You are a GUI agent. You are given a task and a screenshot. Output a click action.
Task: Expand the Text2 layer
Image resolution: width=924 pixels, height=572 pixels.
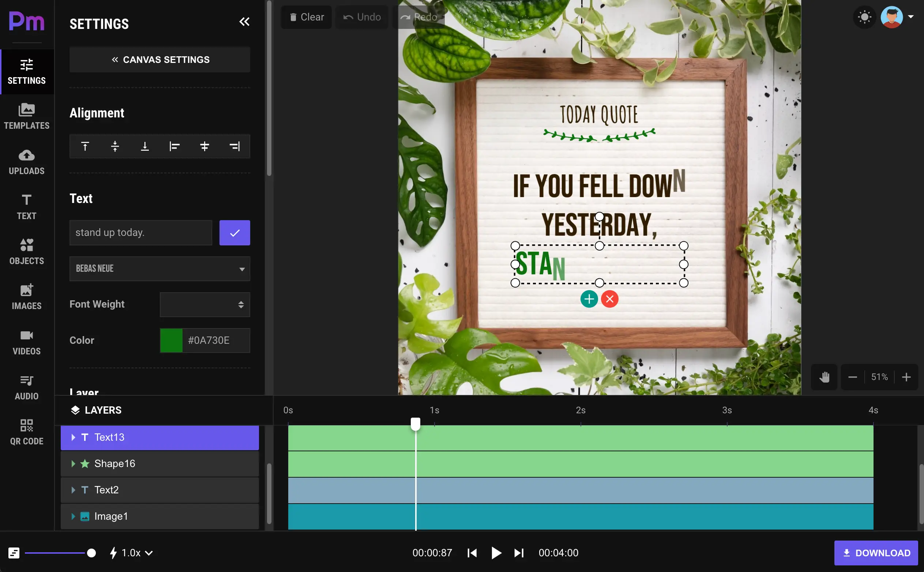click(x=74, y=490)
